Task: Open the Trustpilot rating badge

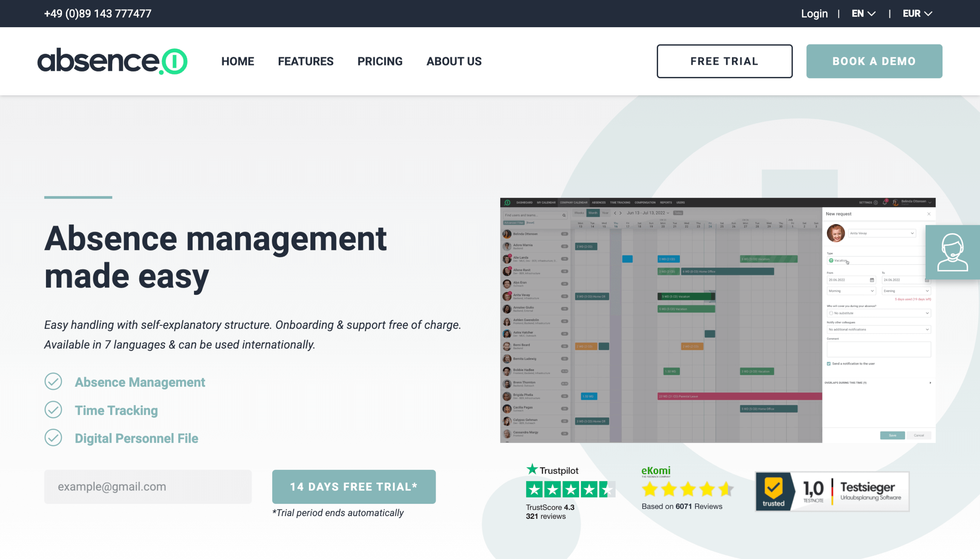Action: [x=570, y=492]
